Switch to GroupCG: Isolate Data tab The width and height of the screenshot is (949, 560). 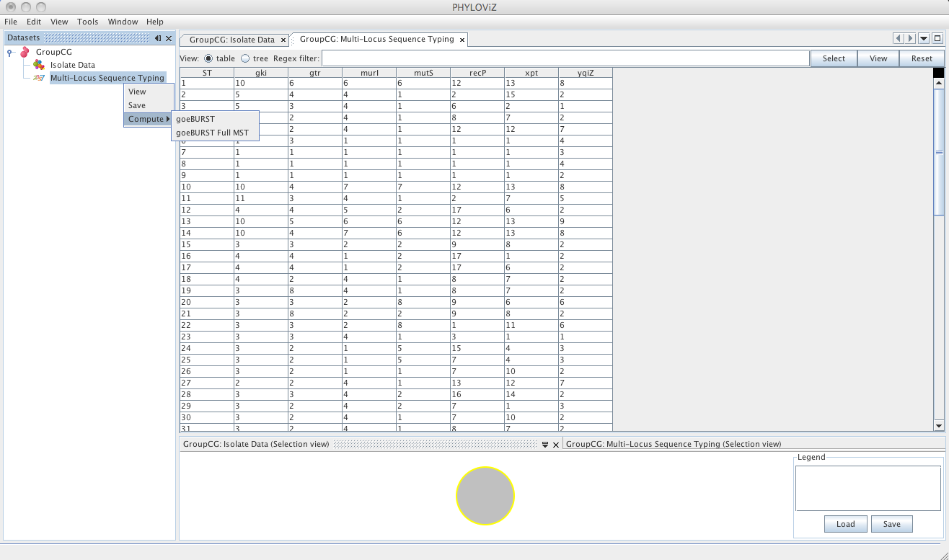point(232,40)
